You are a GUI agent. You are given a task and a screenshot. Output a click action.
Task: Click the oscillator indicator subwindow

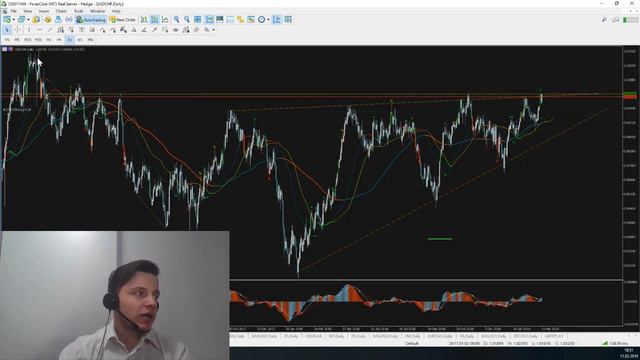426,302
